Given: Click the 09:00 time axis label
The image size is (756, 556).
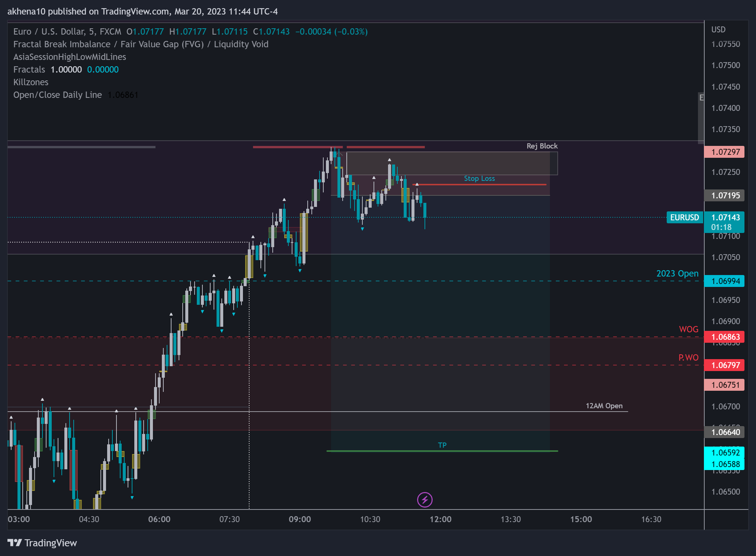Looking at the screenshot, I should coord(300,519).
